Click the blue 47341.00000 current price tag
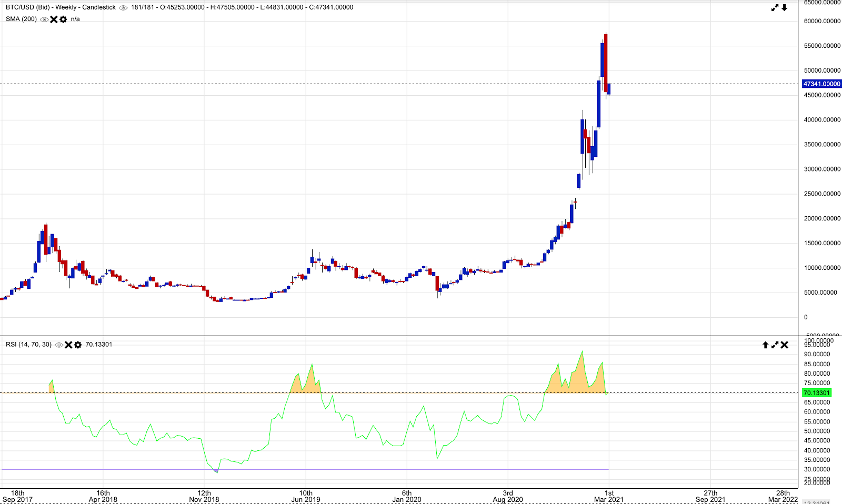This screenshot has height=504, width=842. tap(822, 84)
